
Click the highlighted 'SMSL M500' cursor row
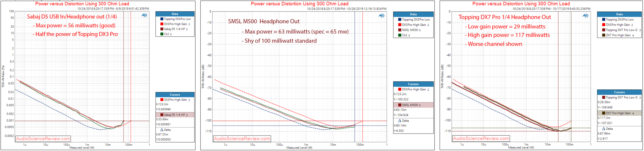413,105
